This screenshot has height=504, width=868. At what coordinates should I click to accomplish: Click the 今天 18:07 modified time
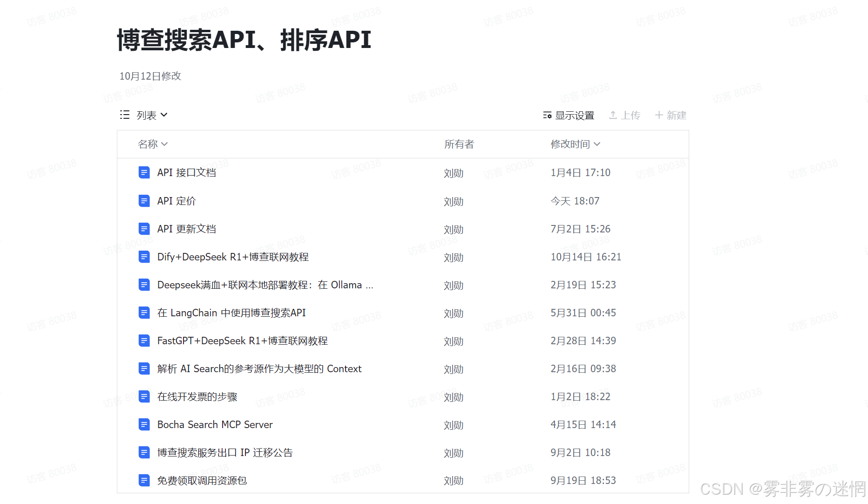tap(575, 201)
